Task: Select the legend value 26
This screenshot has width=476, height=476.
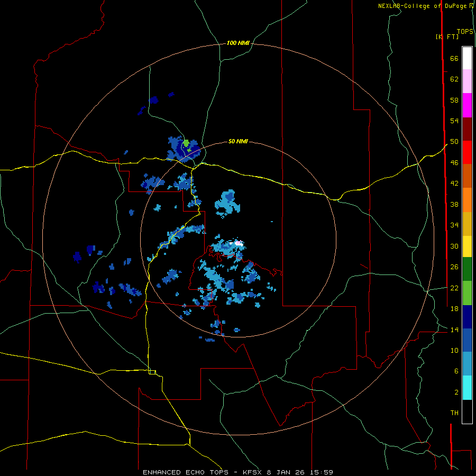Action: point(454,267)
